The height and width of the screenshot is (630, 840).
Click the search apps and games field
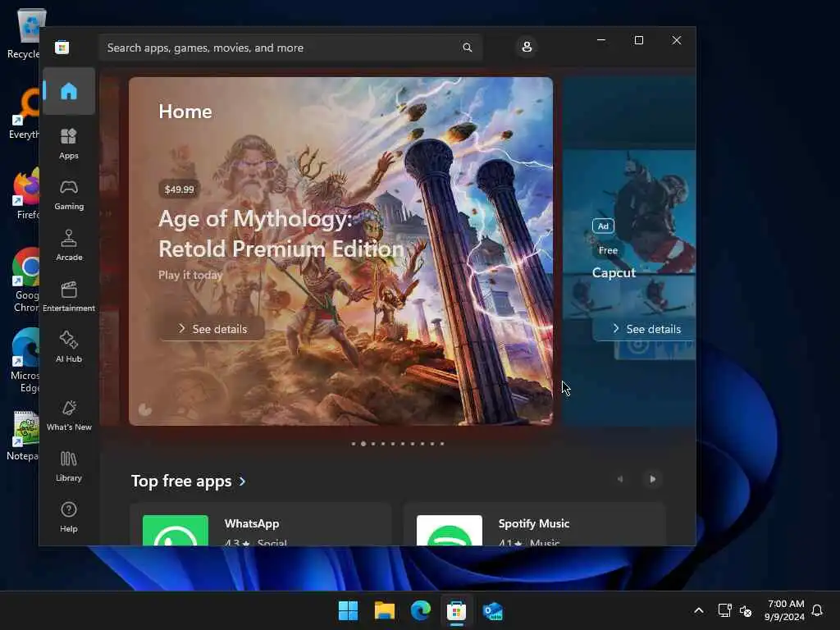pyautogui.click(x=290, y=48)
